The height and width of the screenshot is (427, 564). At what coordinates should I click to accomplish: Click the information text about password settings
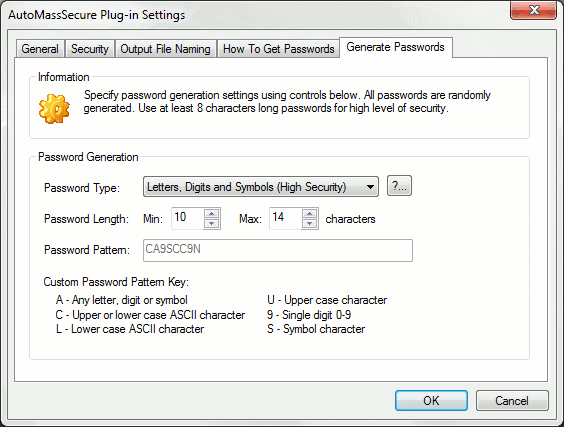pos(287,101)
